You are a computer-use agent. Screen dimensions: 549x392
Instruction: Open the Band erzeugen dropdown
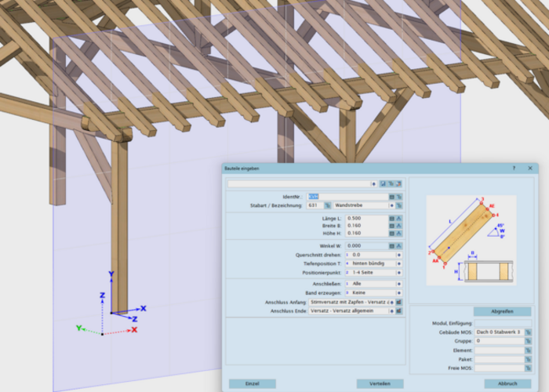[x=398, y=293]
